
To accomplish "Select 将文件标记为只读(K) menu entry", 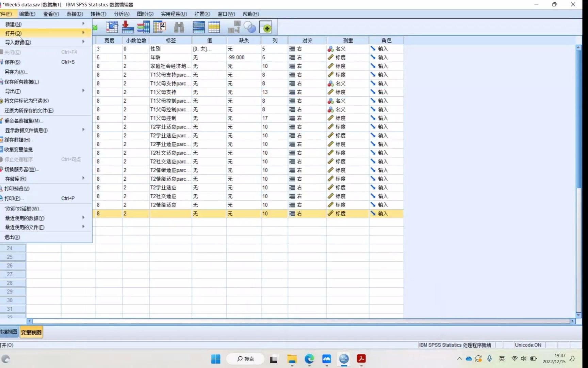I will (x=46, y=101).
